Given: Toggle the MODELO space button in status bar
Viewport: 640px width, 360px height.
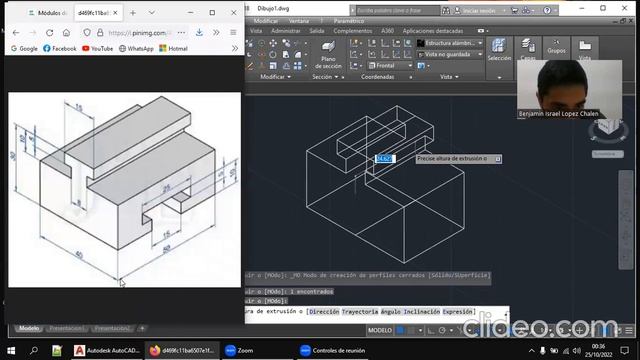Looking at the screenshot, I should [380, 330].
